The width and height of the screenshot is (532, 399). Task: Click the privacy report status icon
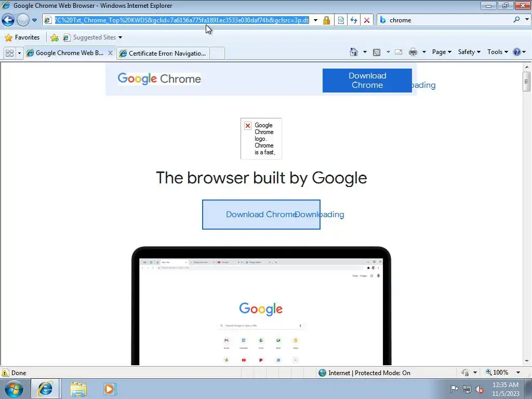(465, 373)
